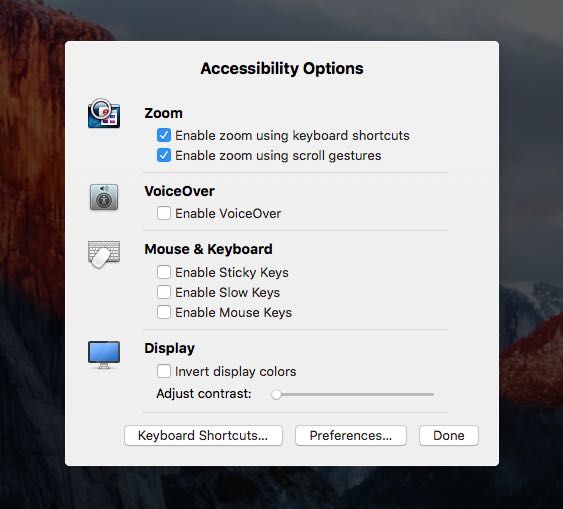Click the Zoom magnifier icon
The width and height of the screenshot is (563, 509).
pyautogui.click(x=104, y=113)
